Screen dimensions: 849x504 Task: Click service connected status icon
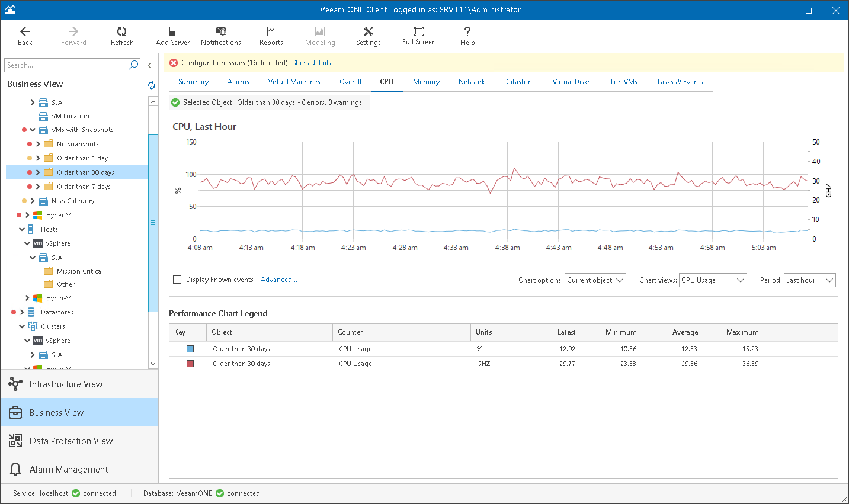pyautogui.click(x=76, y=493)
